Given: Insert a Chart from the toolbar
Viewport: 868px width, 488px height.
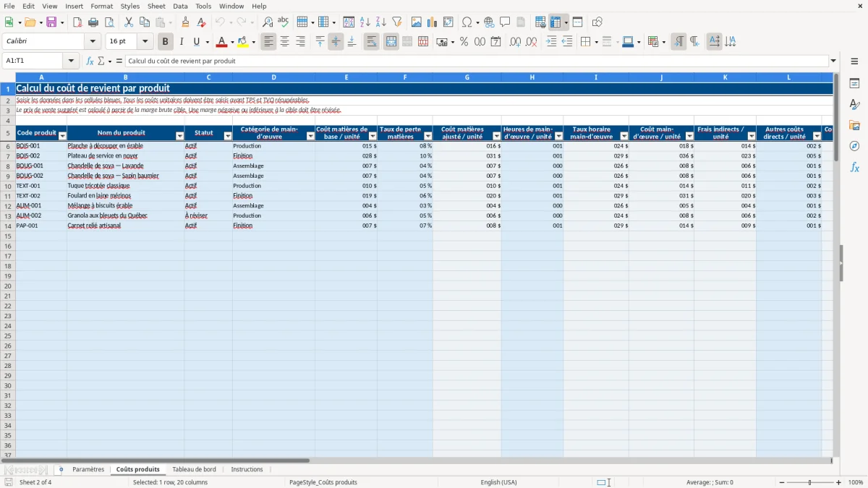Looking at the screenshot, I should coord(433,22).
